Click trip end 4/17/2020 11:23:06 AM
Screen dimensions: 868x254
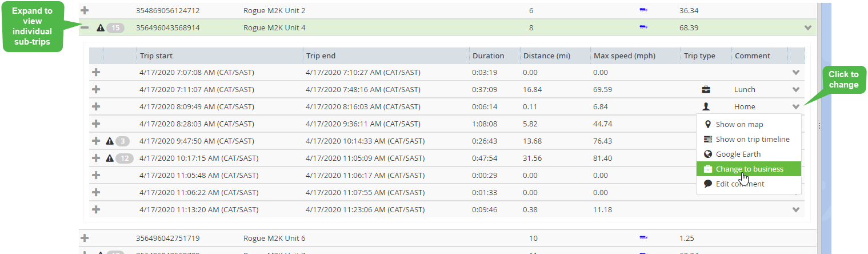pos(365,209)
